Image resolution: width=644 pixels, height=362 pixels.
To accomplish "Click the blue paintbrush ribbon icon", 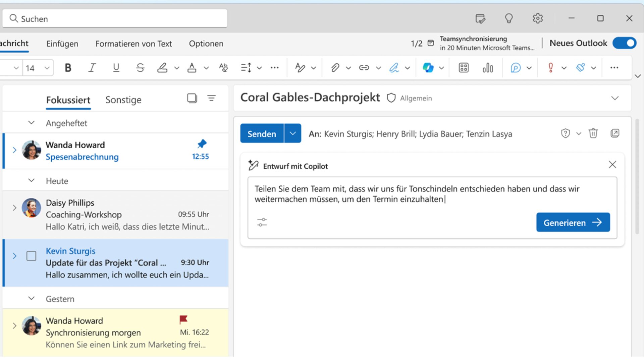I will click(x=581, y=68).
